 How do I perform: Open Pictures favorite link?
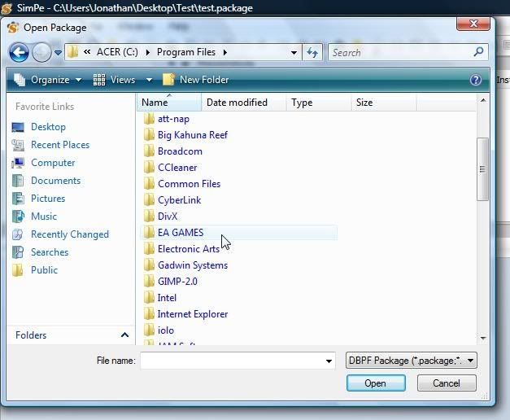point(48,199)
